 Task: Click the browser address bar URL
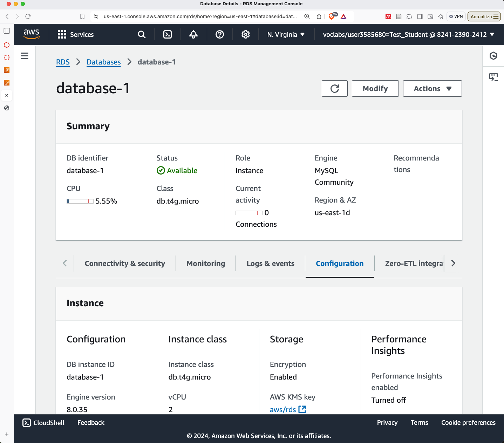pos(200,16)
